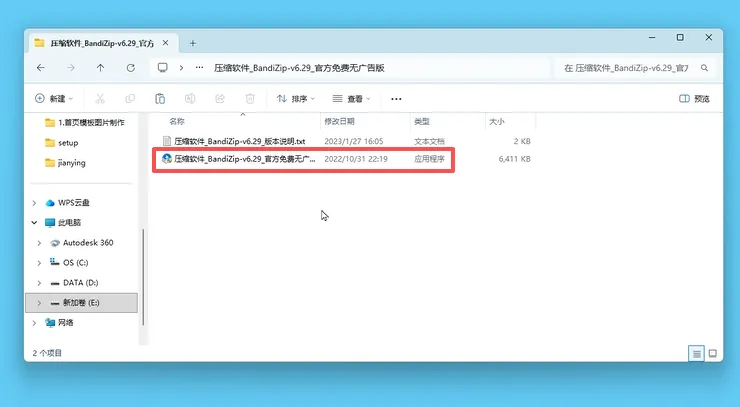Image resolution: width=740 pixels, height=407 pixels.
Task: Select the 压缩软件_BandiZip-v6.29 tab
Action: point(102,43)
